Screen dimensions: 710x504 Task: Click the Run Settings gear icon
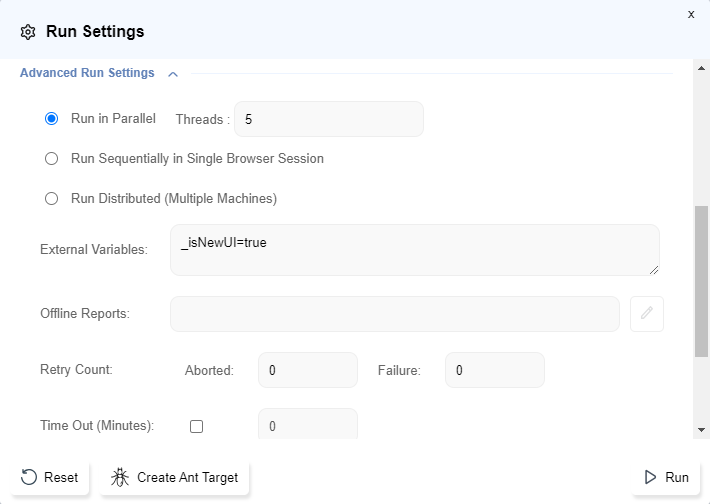pyautogui.click(x=28, y=32)
